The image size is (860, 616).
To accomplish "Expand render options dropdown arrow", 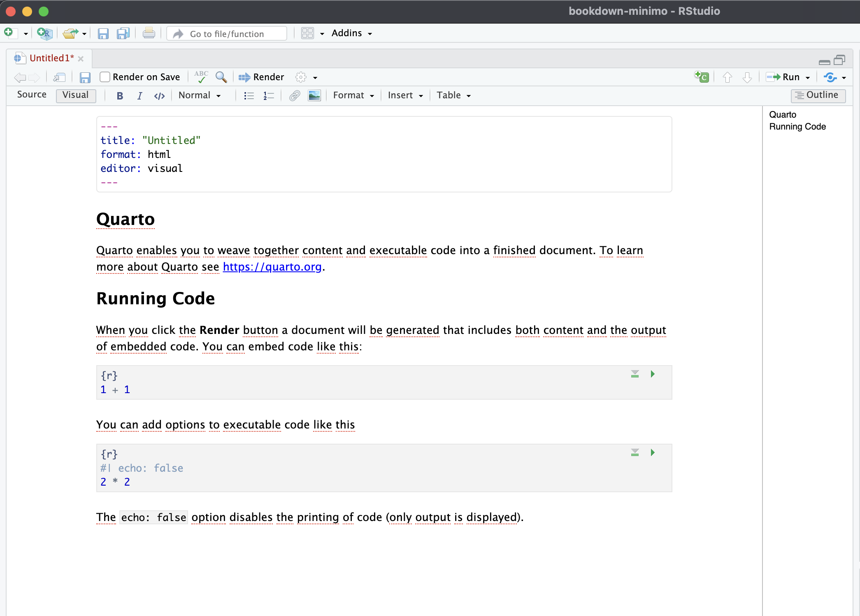I will coord(315,78).
